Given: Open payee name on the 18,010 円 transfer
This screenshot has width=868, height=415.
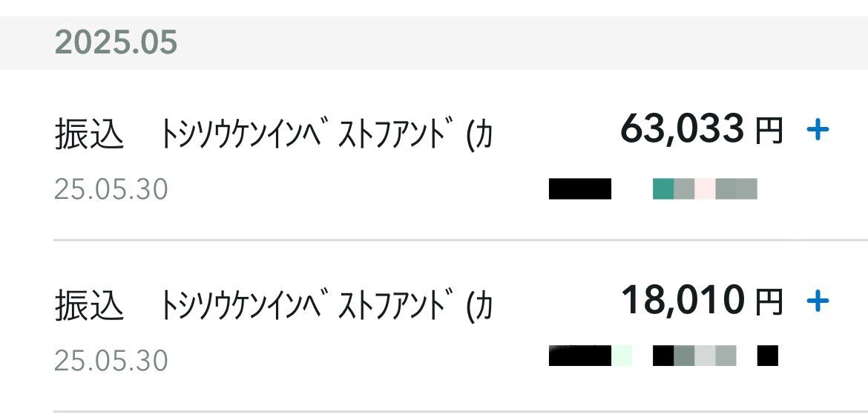Looking at the screenshot, I should coord(326,305).
